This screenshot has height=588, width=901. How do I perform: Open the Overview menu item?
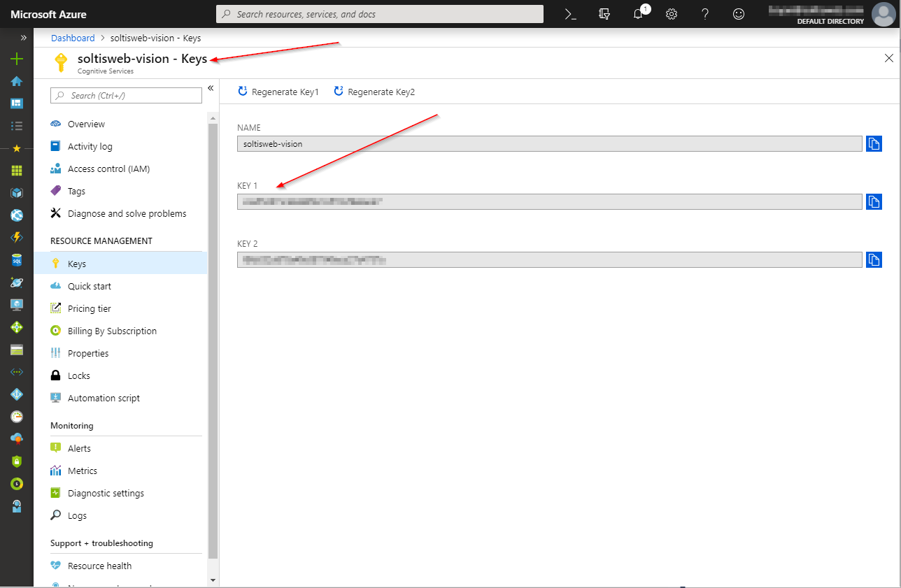point(86,124)
